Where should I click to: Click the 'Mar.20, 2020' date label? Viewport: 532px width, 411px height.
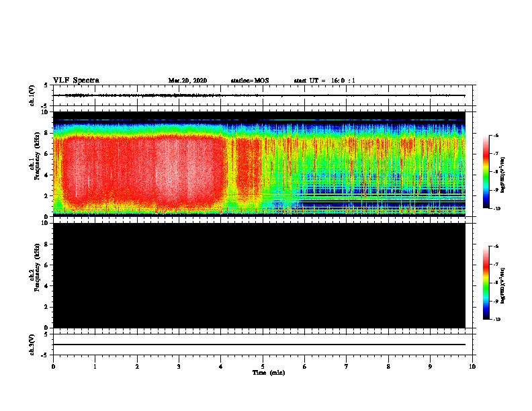click(187, 81)
